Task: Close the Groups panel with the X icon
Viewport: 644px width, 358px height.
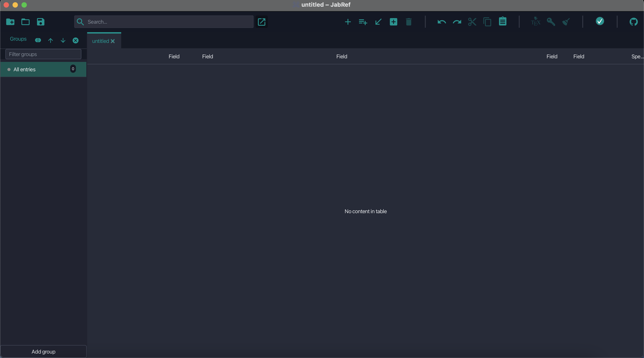Action: coord(76,40)
